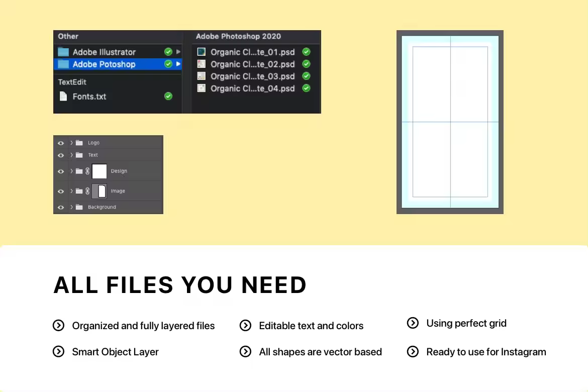588x392 pixels.
Task: Select file name Organic Cl...te_01.psd
Action: 253,52
